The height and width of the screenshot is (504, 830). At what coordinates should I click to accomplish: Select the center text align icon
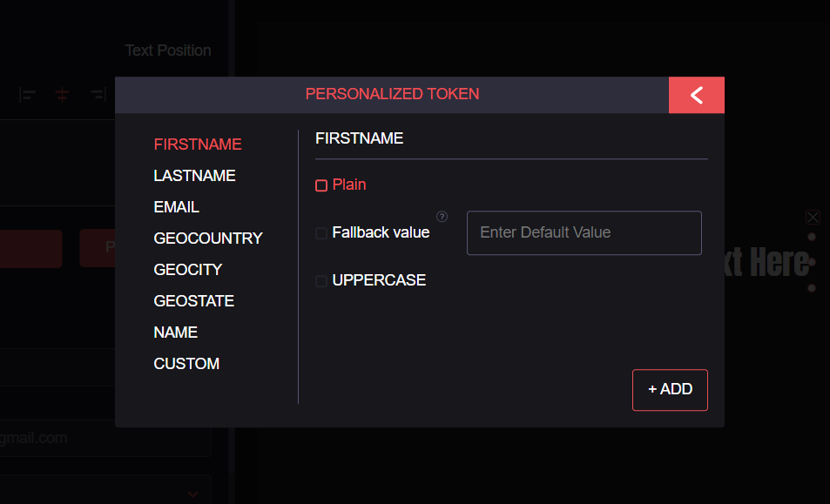pos(63,95)
